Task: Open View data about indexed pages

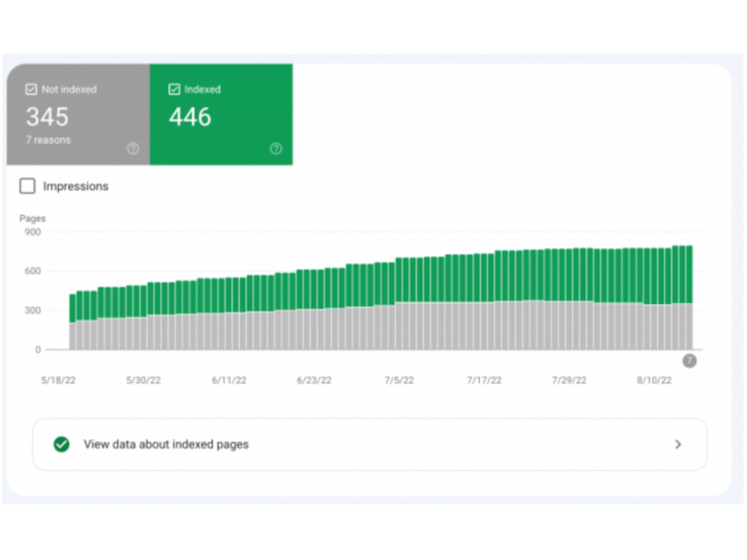Action: coord(370,444)
